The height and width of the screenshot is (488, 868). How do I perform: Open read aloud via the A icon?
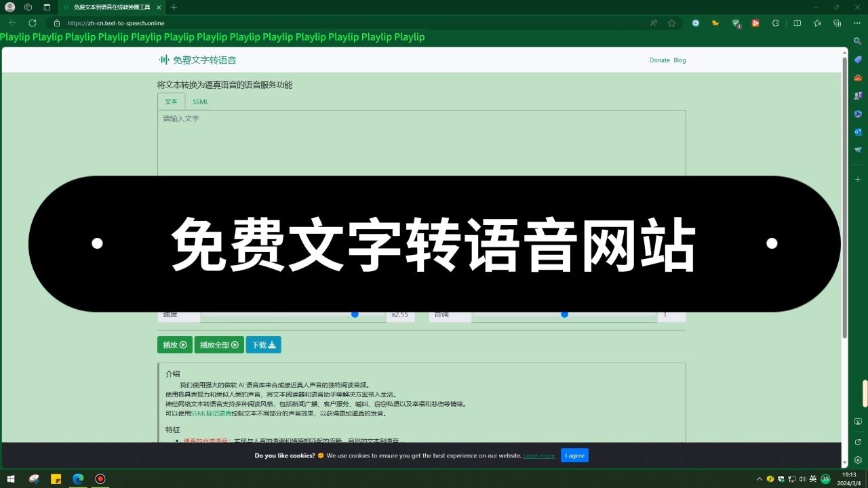652,22
